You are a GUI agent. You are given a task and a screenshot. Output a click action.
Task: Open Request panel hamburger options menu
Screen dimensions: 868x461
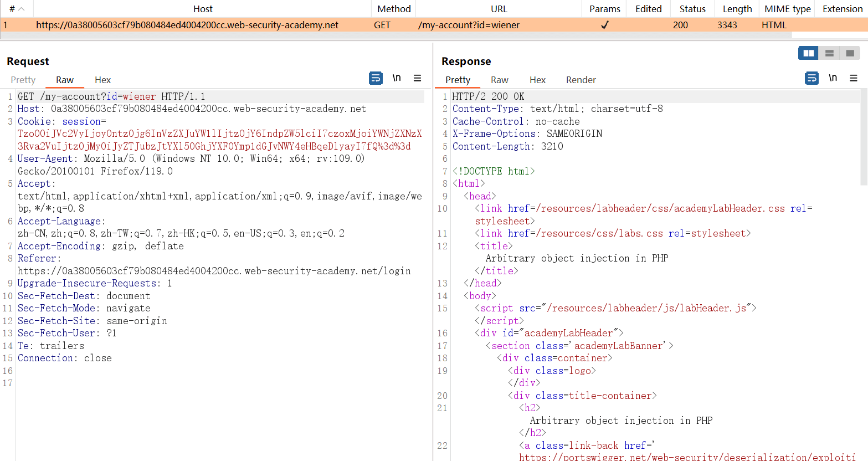click(417, 78)
